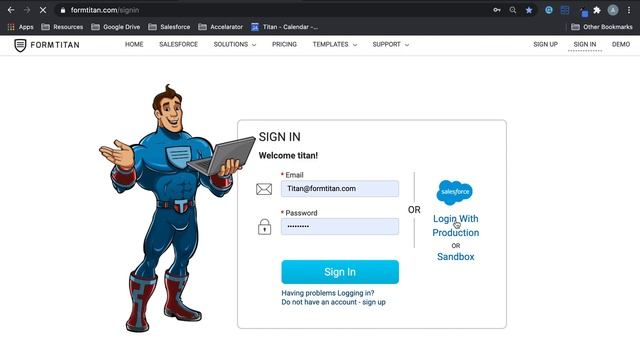Stop page loading with the X button
Viewport: 640px width, 360px height.
pyautogui.click(x=43, y=10)
